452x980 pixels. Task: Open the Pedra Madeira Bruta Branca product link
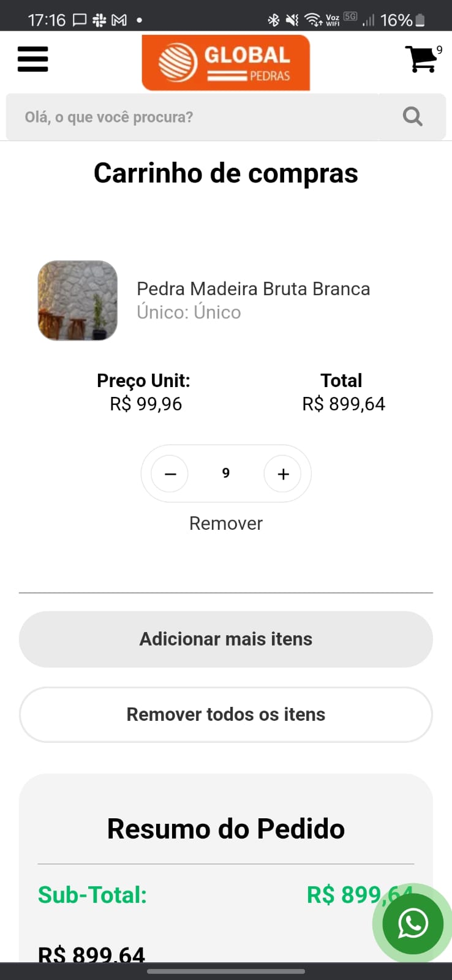[253, 288]
